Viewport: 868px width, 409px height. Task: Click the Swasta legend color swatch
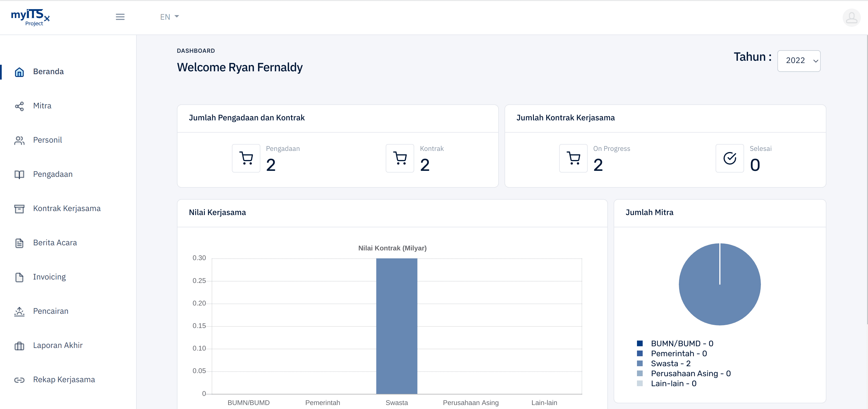640,363
